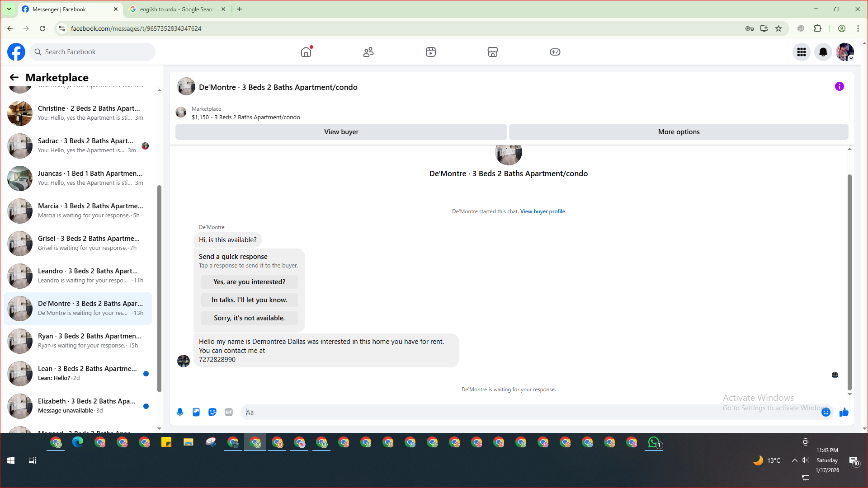Open conversation information purple icon
The image size is (868, 488).
(x=839, y=86)
